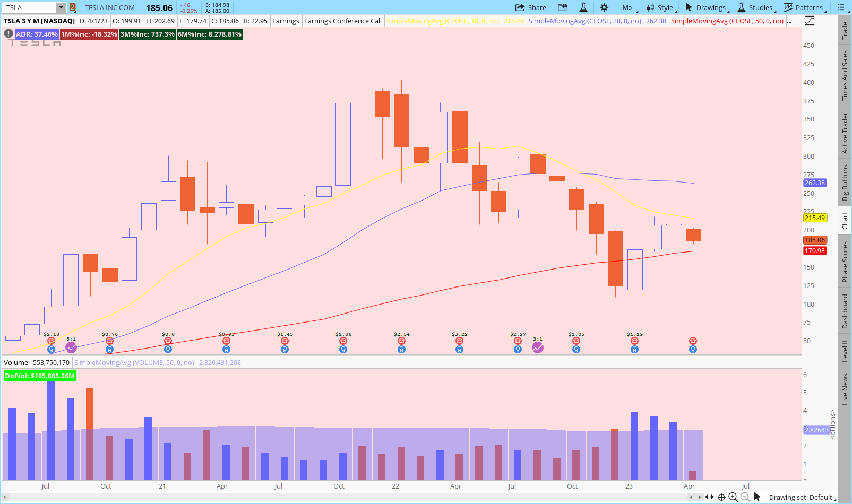Open the Big Buttons side tab
The width and height of the screenshot is (852, 504).
845,183
